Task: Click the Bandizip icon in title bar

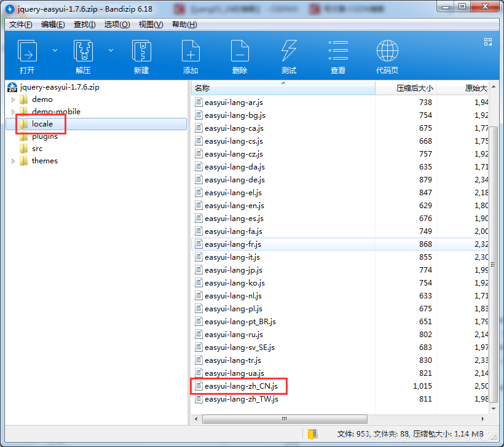Action: coord(10,9)
